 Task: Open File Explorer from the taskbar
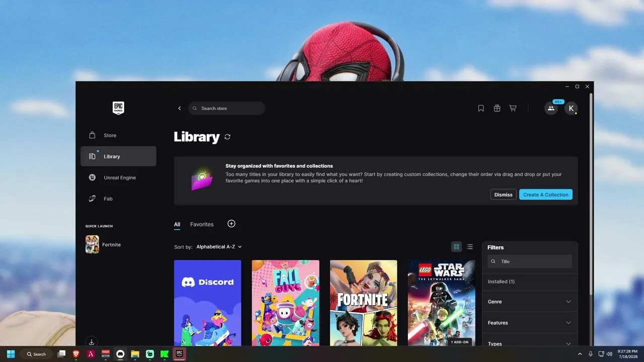coord(135,354)
